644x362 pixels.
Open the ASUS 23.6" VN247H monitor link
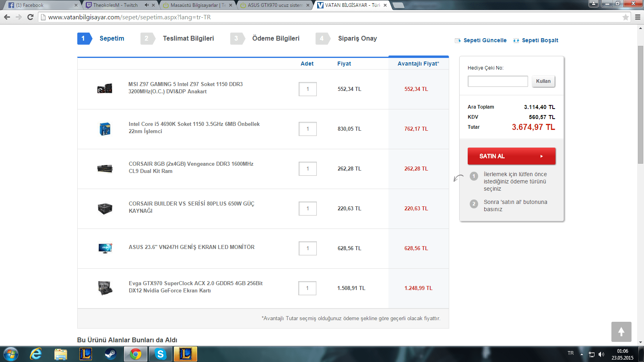click(x=192, y=247)
